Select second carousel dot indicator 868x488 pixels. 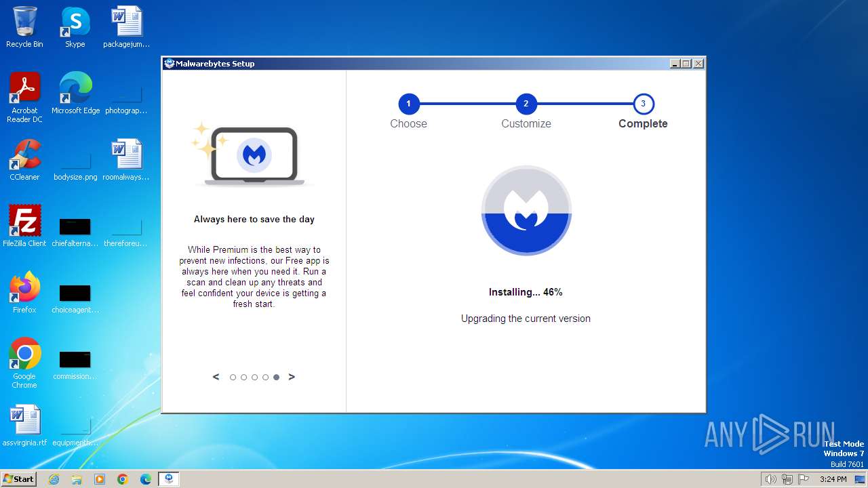243,378
